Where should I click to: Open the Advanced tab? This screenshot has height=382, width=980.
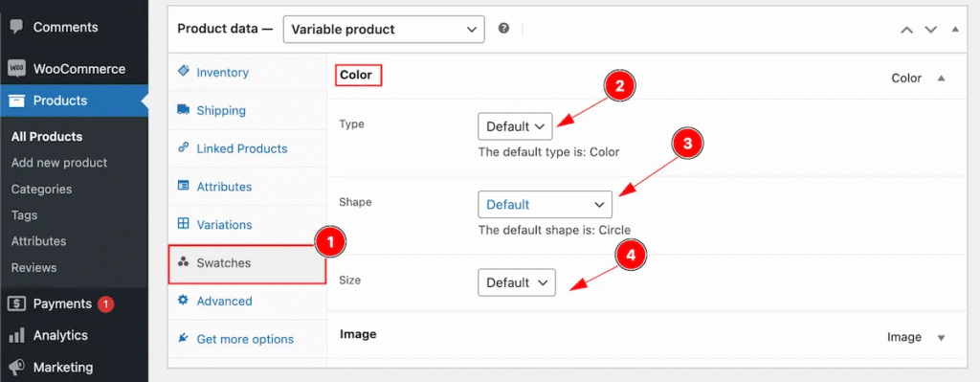click(248, 302)
